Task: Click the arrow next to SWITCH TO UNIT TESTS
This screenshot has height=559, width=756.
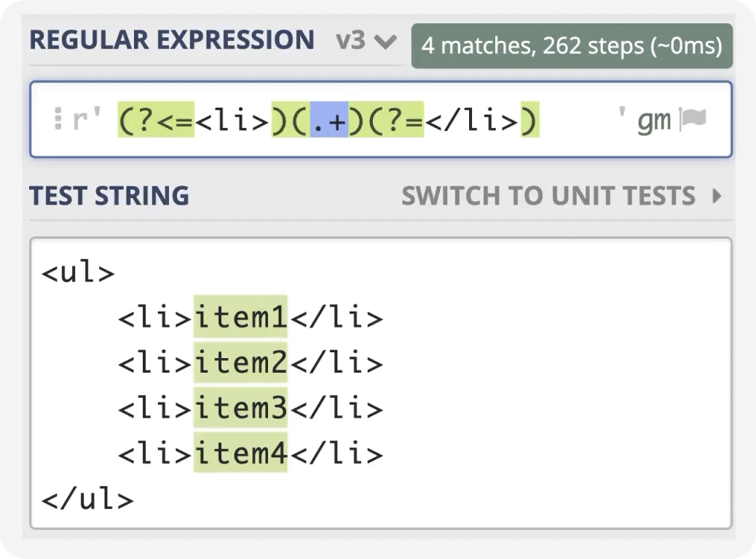Action: click(717, 196)
